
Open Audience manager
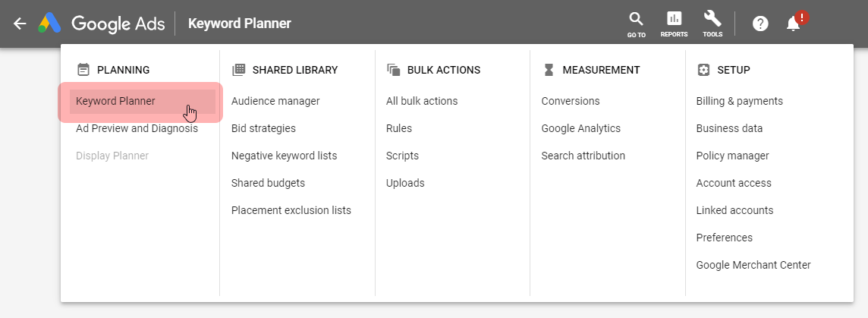pos(275,101)
